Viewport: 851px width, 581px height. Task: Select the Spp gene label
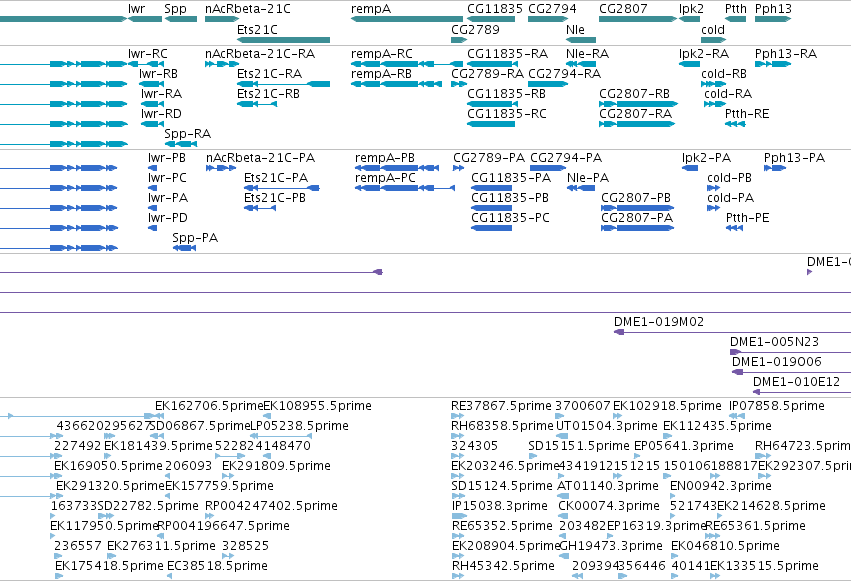175,9
